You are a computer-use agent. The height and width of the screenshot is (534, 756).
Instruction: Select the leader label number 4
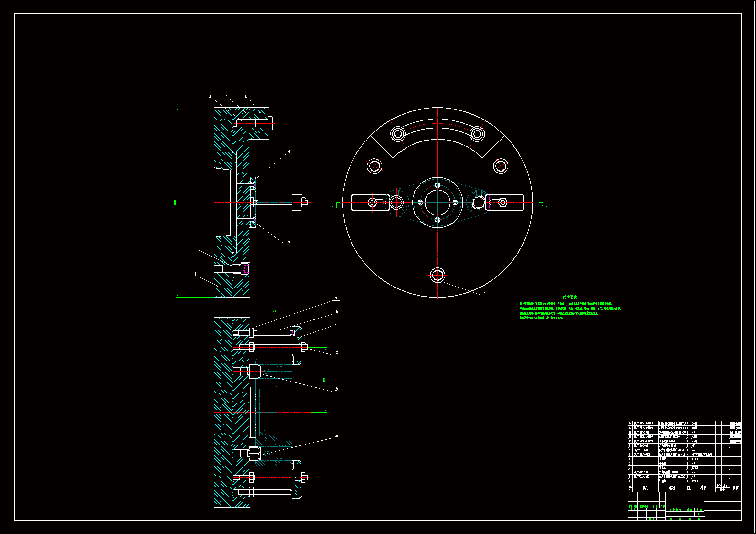(226, 97)
